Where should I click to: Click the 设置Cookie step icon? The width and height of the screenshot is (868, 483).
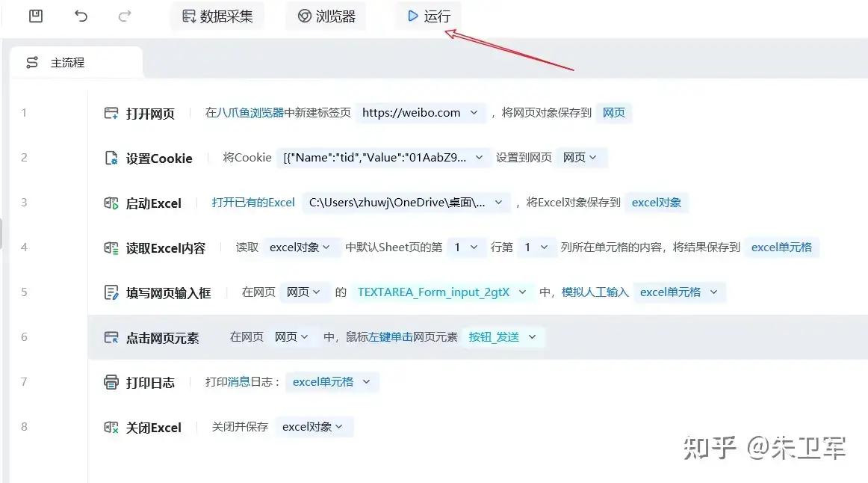click(x=111, y=159)
